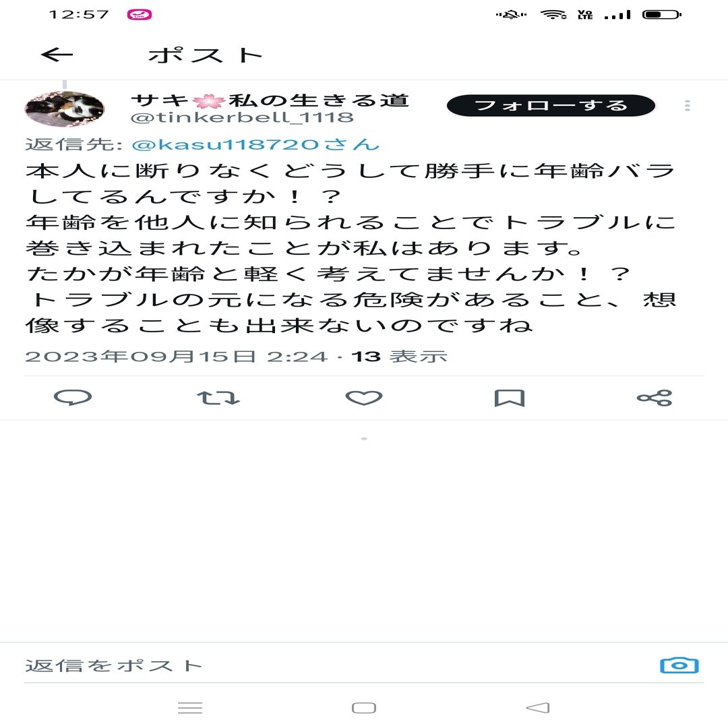The height and width of the screenshot is (728, 728).
Task: Tap the Android recent apps menu icon
Action: click(190, 708)
